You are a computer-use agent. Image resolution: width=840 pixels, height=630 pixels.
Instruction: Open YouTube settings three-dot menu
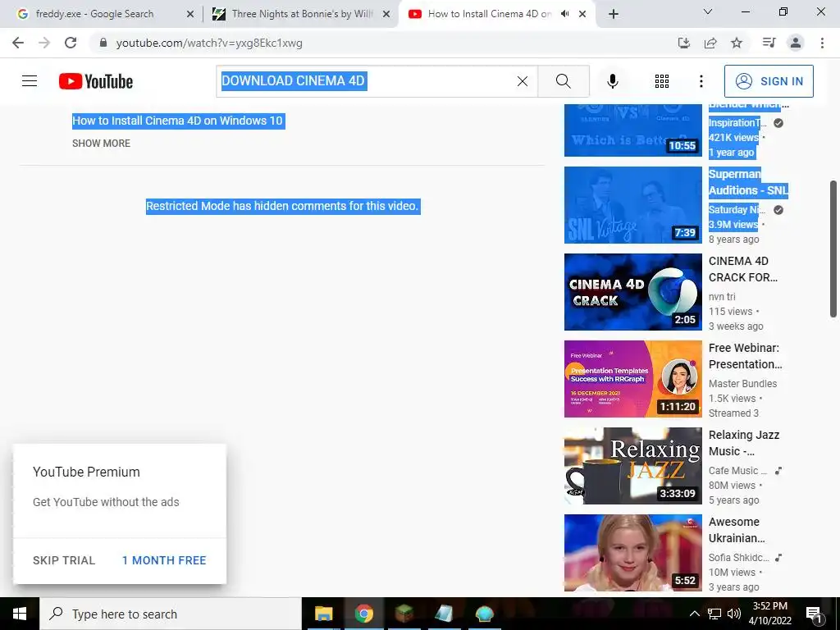[x=701, y=81]
